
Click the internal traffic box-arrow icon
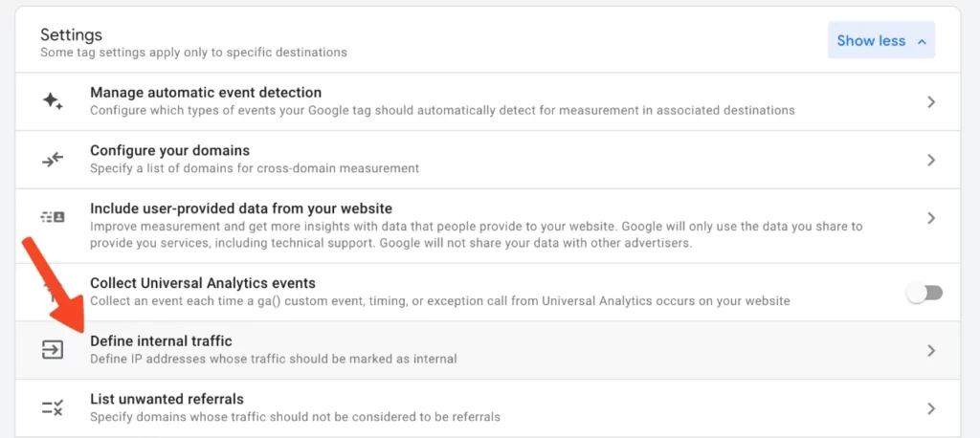click(x=53, y=350)
